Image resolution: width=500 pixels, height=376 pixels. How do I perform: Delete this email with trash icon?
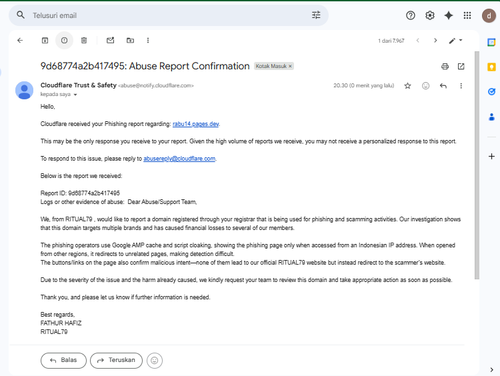click(x=84, y=40)
